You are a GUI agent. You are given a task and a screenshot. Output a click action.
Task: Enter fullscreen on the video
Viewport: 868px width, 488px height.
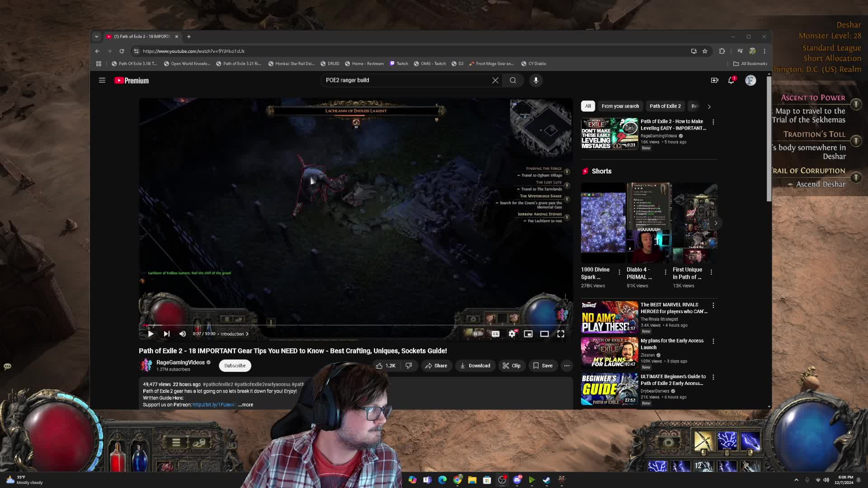click(561, 334)
